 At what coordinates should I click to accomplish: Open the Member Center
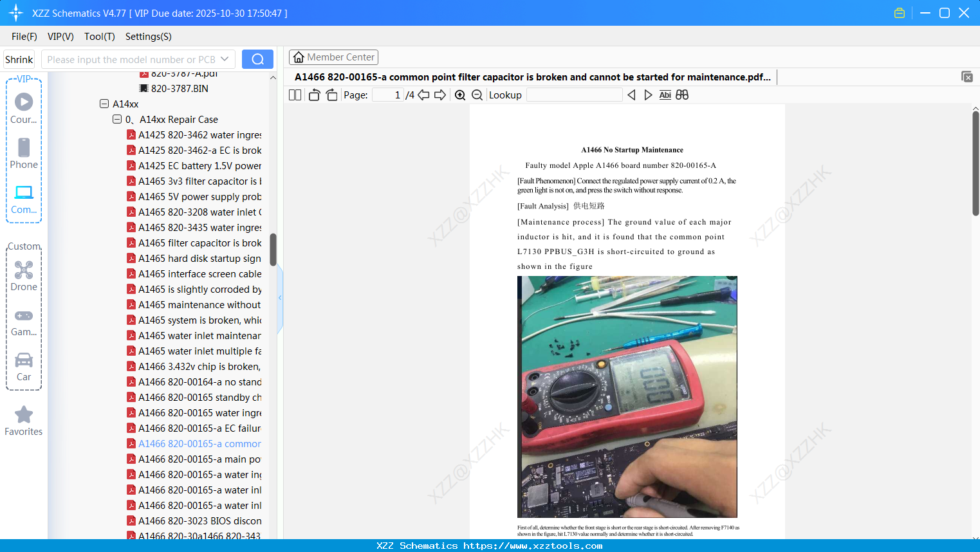(333, 57)
